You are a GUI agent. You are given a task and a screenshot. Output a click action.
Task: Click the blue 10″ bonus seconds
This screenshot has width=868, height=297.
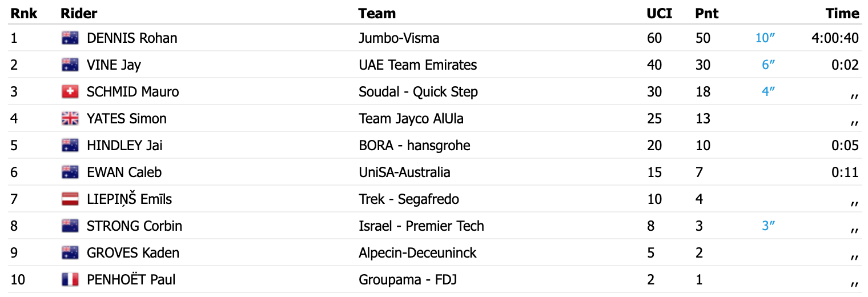765,38
